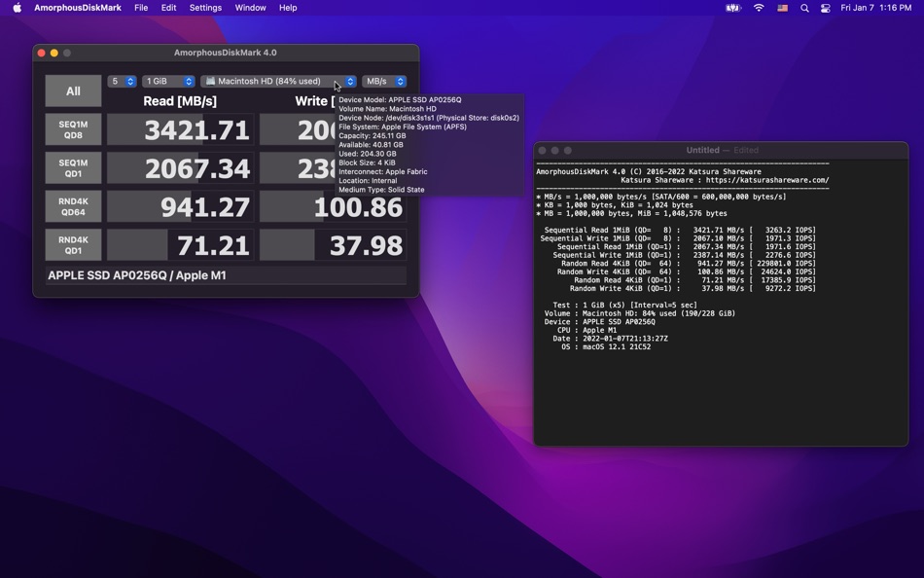Viewport: 924px width, 578px height.
Task: Open Control Center icon
Action: click(826, 8)
